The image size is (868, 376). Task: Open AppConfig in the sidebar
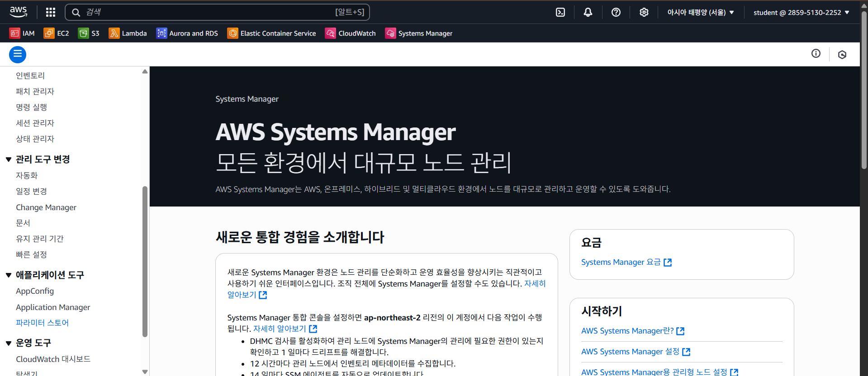pos(35,291)
